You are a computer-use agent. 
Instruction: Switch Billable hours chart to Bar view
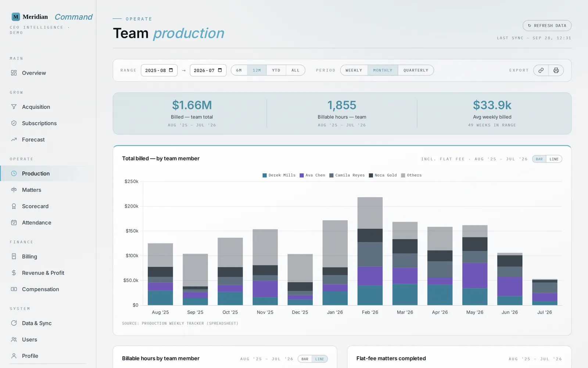(305, 359)
